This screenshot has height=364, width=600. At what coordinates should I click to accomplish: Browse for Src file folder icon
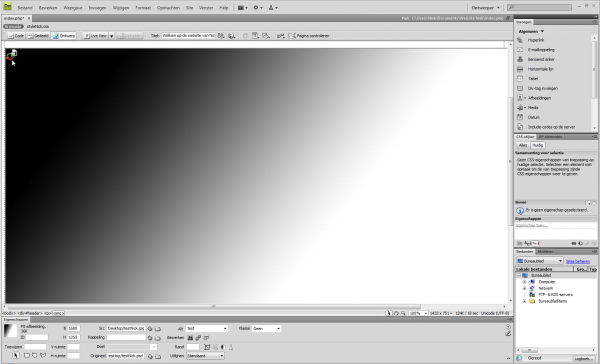pyautogui.click(x=158, y=329)
